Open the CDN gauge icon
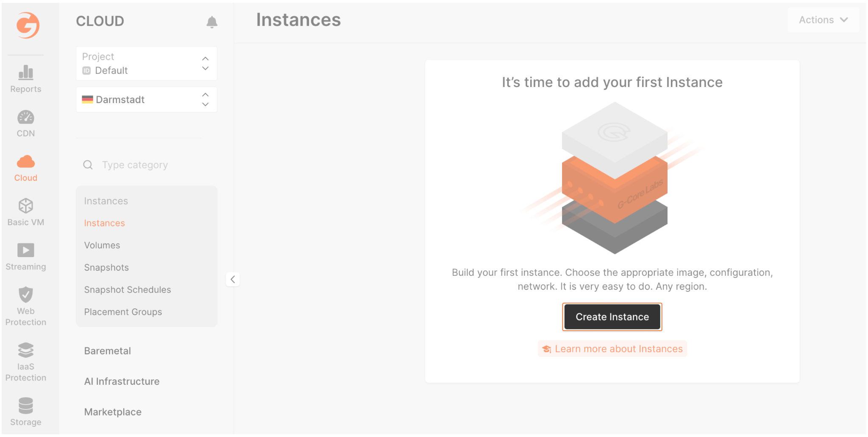The height and width of the screenshot is (437, 868). tap(26, 118)
